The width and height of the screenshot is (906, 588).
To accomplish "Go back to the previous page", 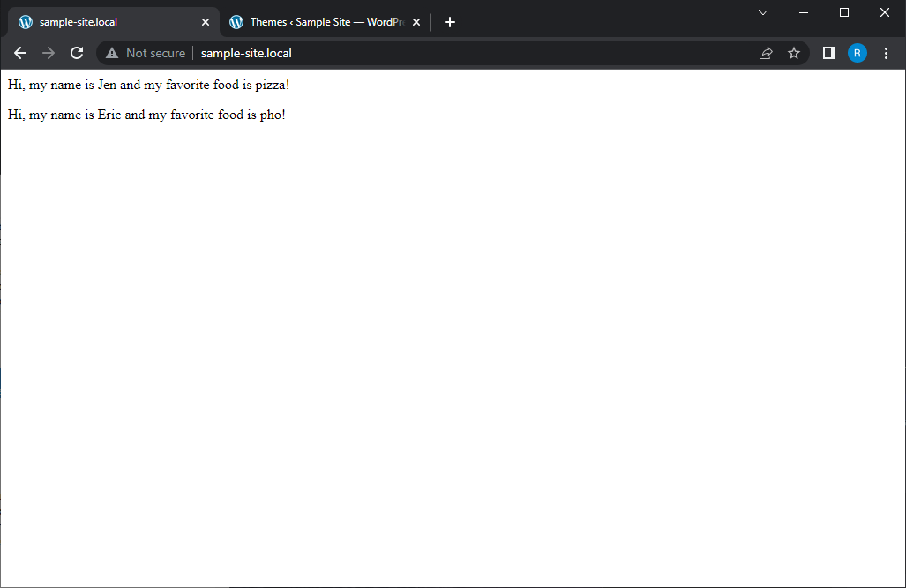I will click(x=20, y=53).
